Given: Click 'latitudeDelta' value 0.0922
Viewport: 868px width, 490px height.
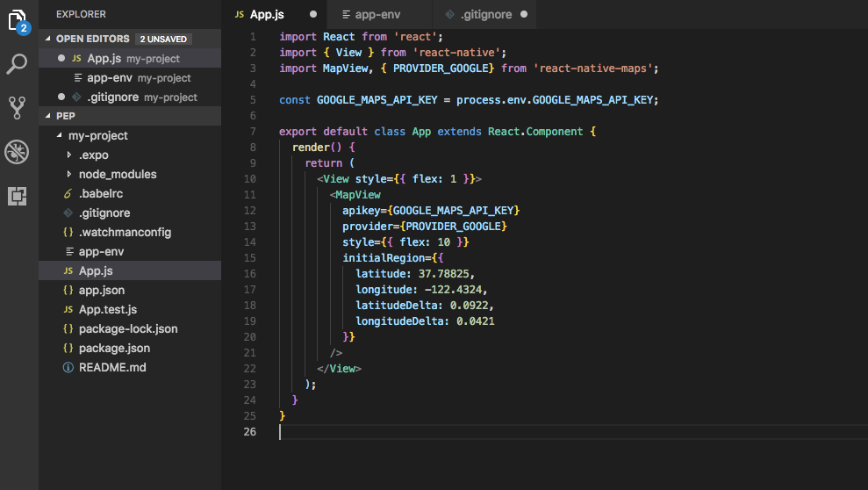Looking at the screenshot, I should coord(469,306).
